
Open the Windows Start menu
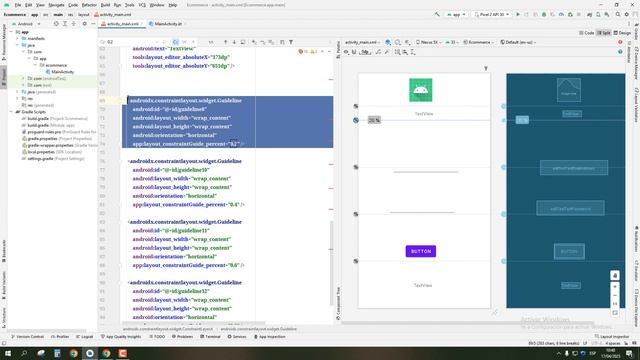pyautogui.click(x=7, y=353)
